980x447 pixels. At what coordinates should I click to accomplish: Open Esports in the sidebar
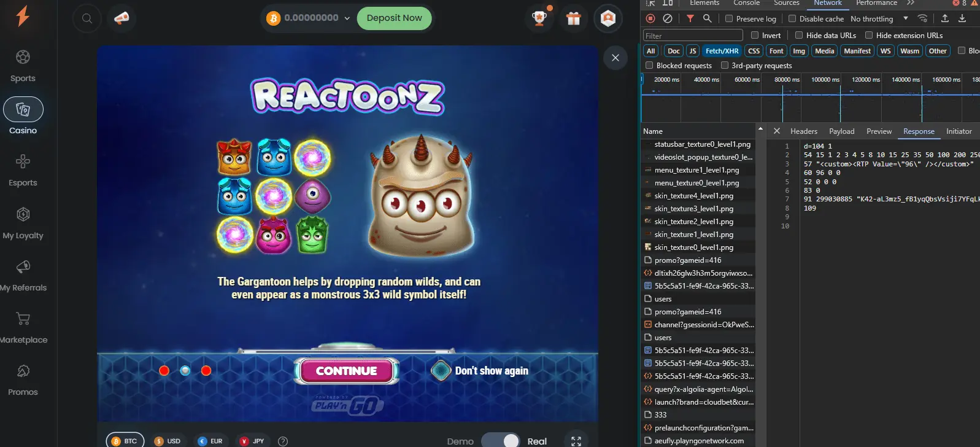[x=23, y=171]
